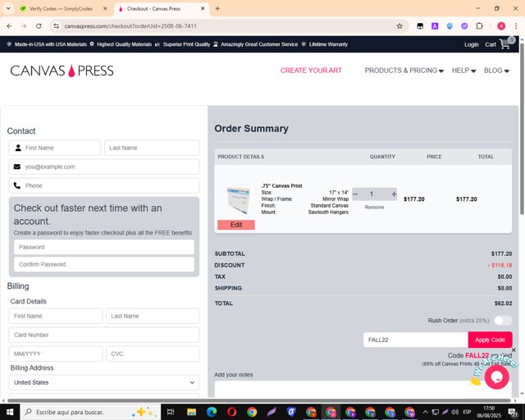
Task: Increase quantity with the plus button
Action: point(394,194)
